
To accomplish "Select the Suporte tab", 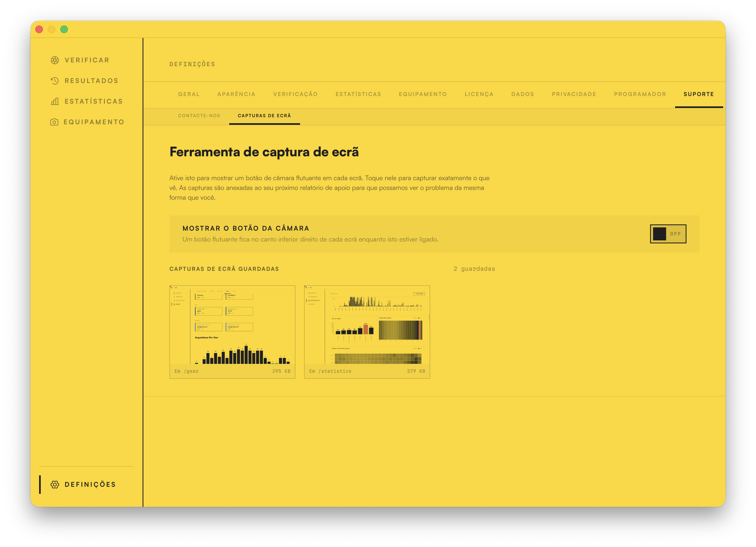I will [699, 94].
